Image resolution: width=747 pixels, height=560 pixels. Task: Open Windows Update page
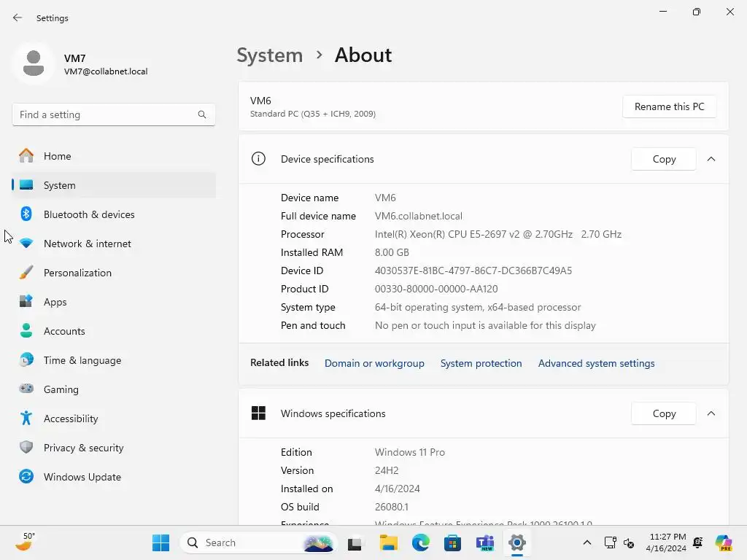tap(113, 477)
